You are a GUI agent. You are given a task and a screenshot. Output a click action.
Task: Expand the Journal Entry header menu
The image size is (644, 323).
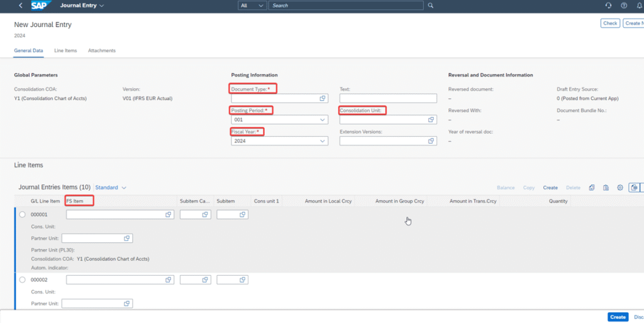[82, 6]
